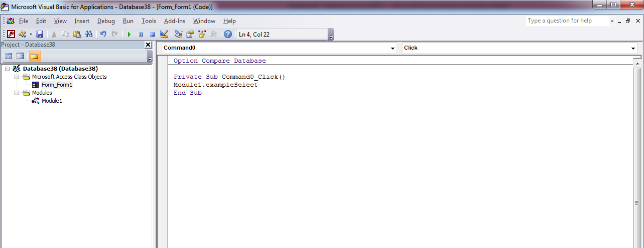This screenshot has width=644, height=248.
Task: Open Project pane toolbar options arrow
Action: (150, 57)
